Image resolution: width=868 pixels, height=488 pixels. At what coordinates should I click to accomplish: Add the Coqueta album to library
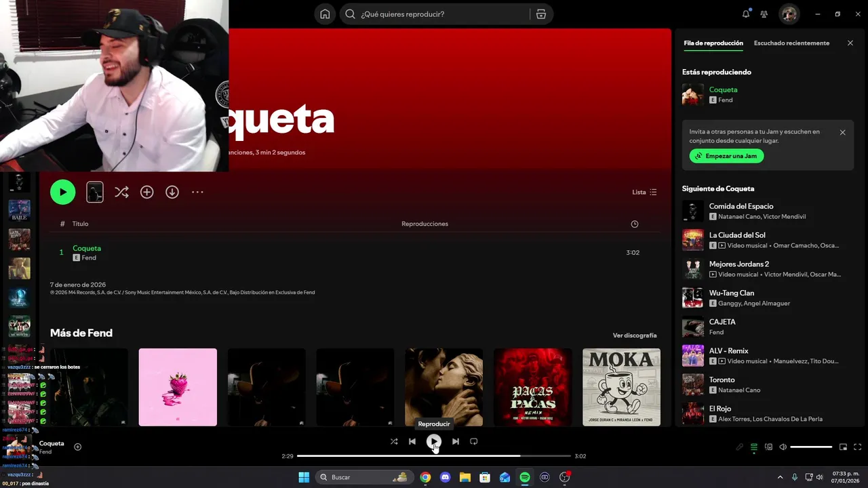tap(146, 192)
